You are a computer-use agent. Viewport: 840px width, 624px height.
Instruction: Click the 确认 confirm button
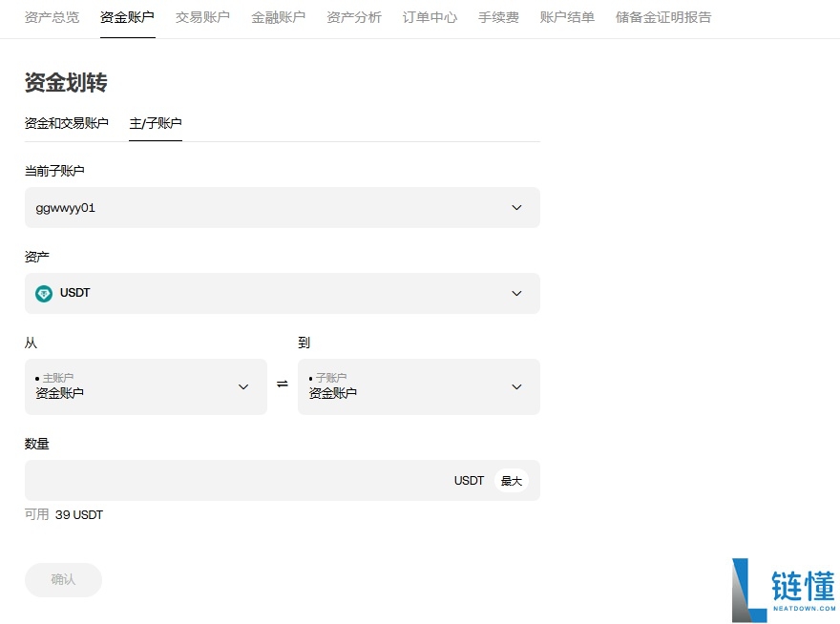point(63,579)
